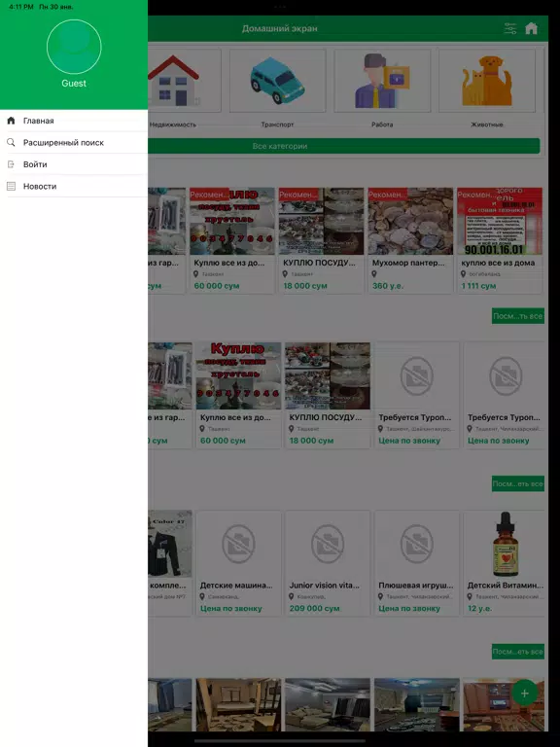Click first Посмотреть все button under recommended
Screen dimensions: 560x747
pyautogui.click(x=518, y=316)
